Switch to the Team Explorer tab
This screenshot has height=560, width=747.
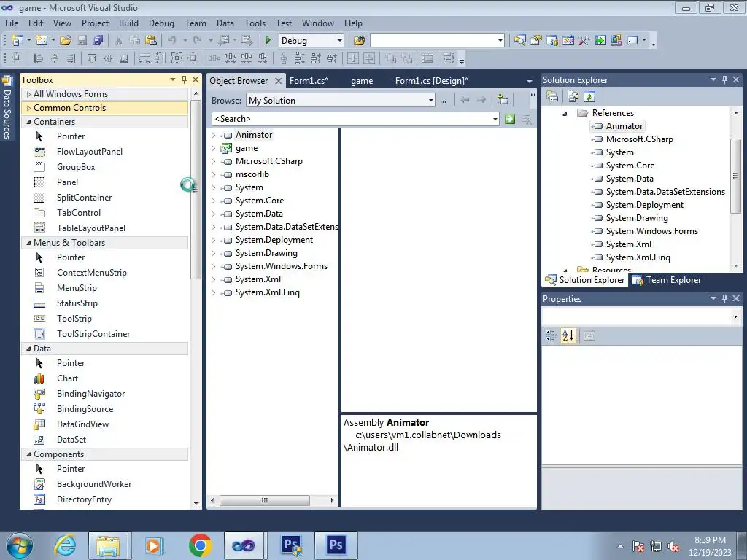click(667, 280)
